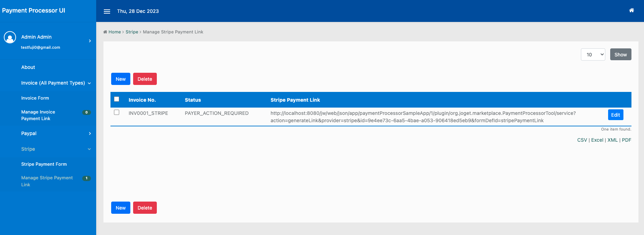The height and width of the screenshot is (235, 644).
Task: Click the PAYER_ACTION_REQUIRED status cell
Action: [x=217, y=113]
